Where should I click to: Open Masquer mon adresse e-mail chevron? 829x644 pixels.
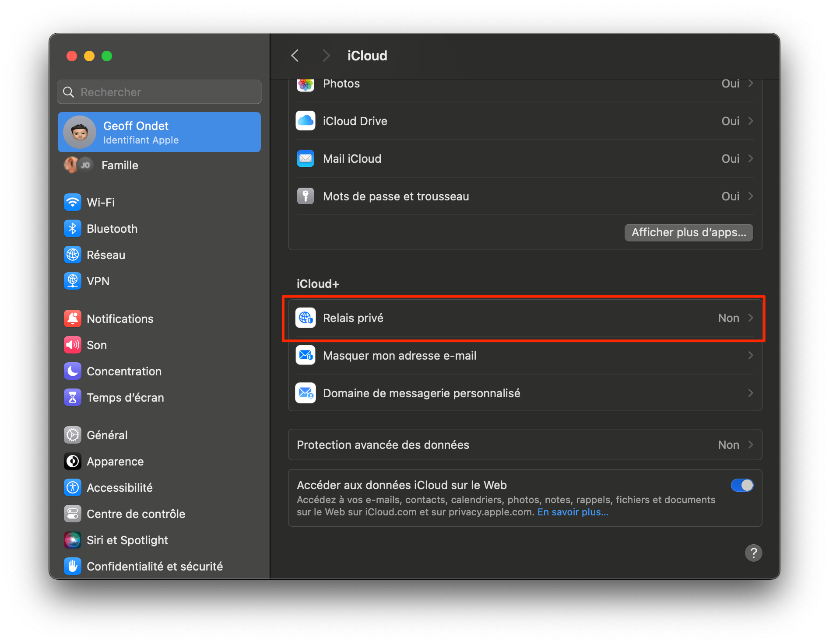(x=751, y=355)
